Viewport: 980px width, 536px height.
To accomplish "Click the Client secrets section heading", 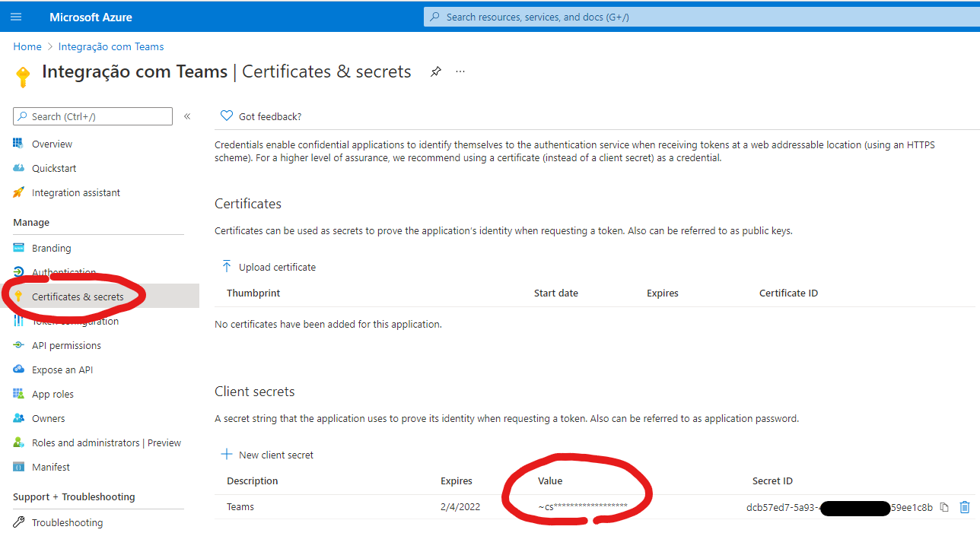I will coord(255,392).
